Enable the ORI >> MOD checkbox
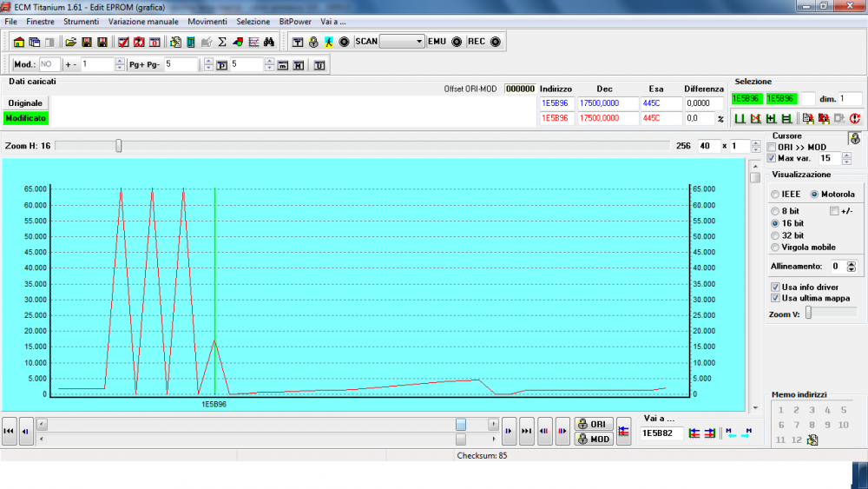Screen dimensions: 868x489 coord(772,148)
